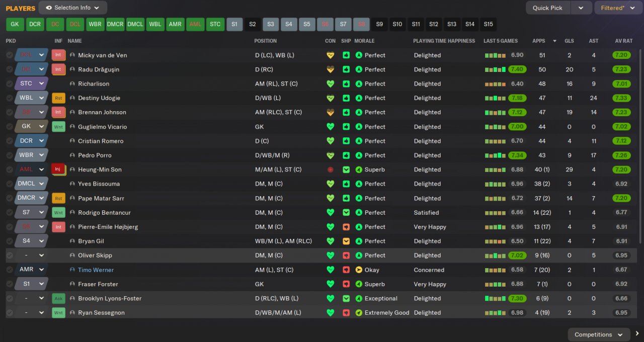Select the AML position slot
Image resolution: width=644 pixels, height=342 pixels.
point(195,24)
